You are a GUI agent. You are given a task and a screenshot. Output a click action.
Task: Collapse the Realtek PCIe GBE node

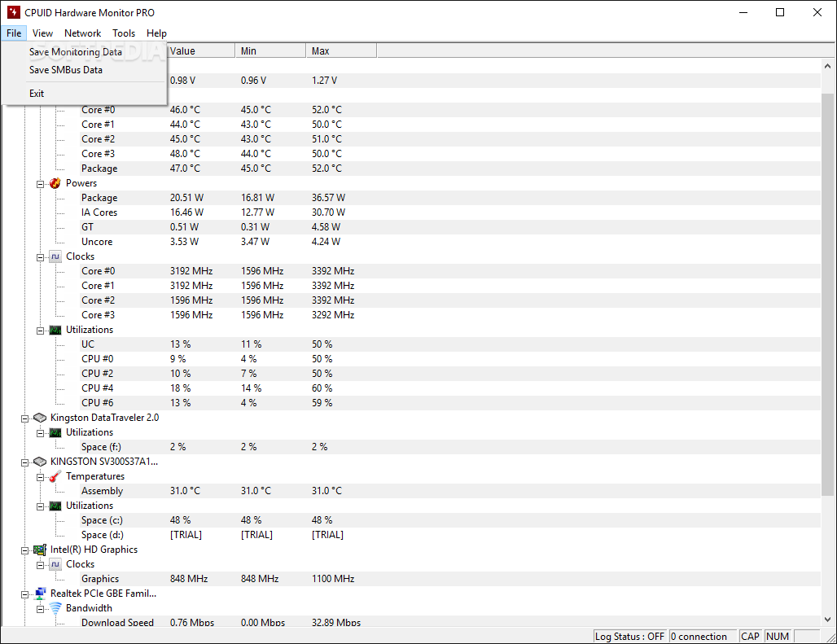pyautogui.click(x=24, y=594)
